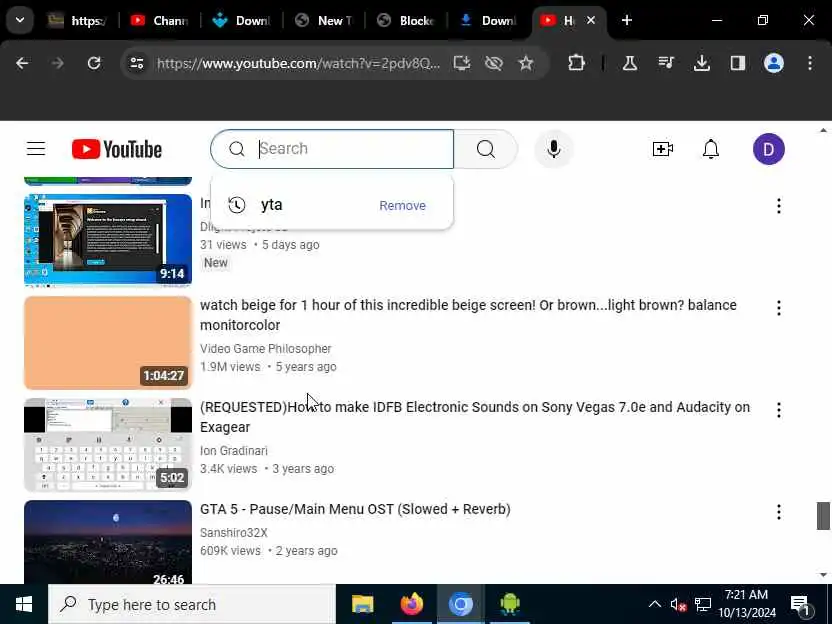Open 'watch beige for 1 hour' video title
Viewport: 832px width, 624px height.
pos(468,315)
